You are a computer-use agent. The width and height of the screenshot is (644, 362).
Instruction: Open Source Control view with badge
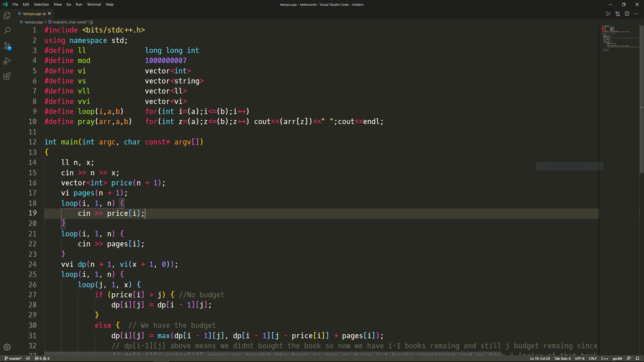coord(7,46)
